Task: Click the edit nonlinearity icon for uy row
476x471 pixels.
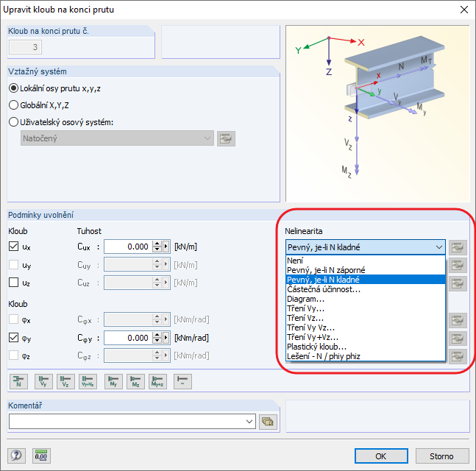Action: click(458, 265)
